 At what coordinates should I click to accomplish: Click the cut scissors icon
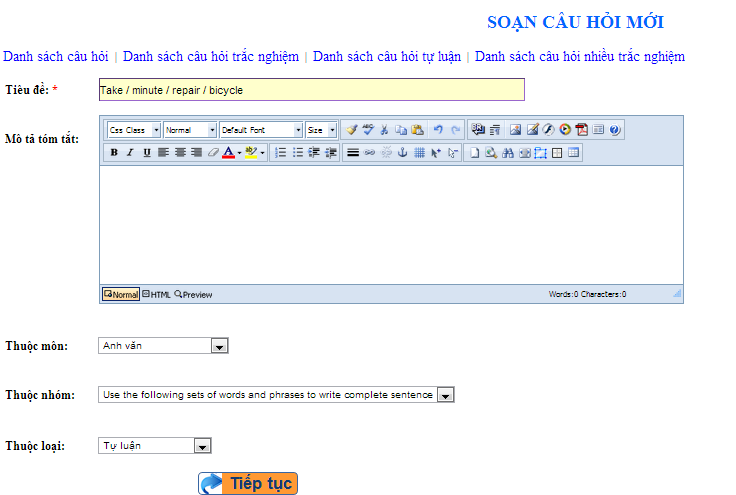point(384,130)
